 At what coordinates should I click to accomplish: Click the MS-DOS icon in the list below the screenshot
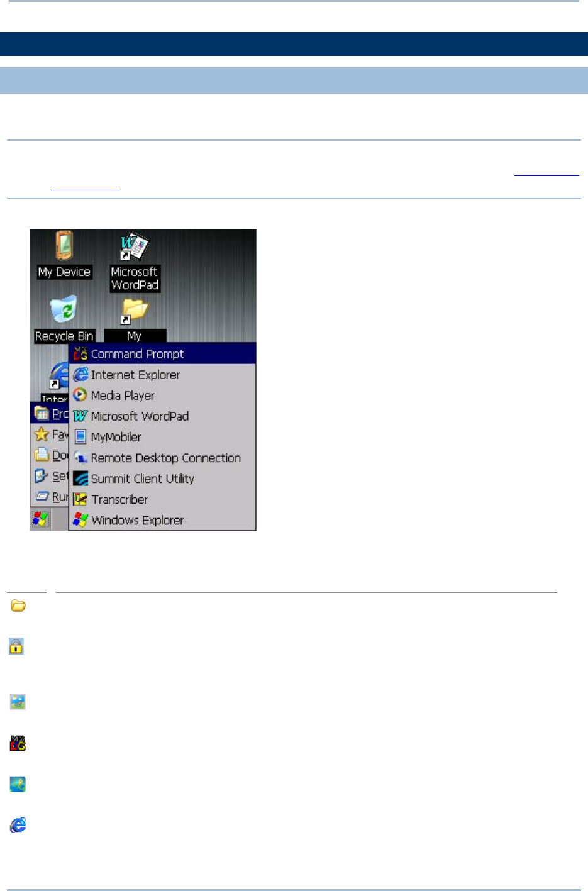coord(18,743)
